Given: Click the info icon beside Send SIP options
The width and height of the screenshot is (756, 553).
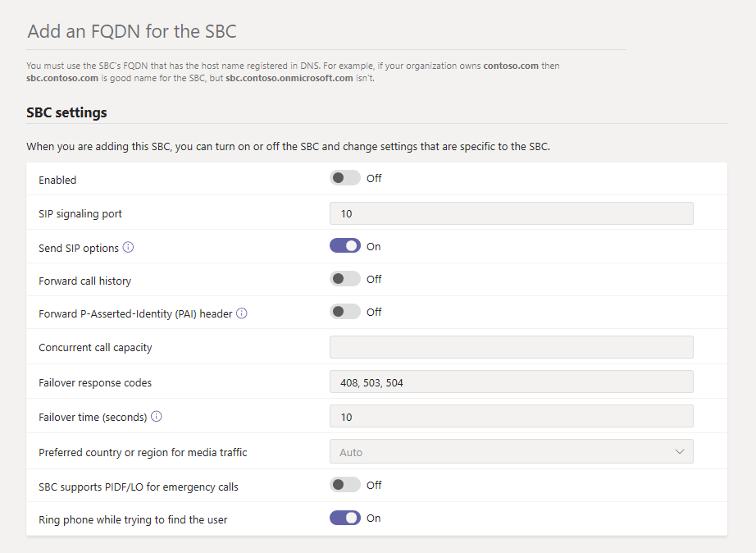Looking at the screenshot, I should tap(128, 248).
